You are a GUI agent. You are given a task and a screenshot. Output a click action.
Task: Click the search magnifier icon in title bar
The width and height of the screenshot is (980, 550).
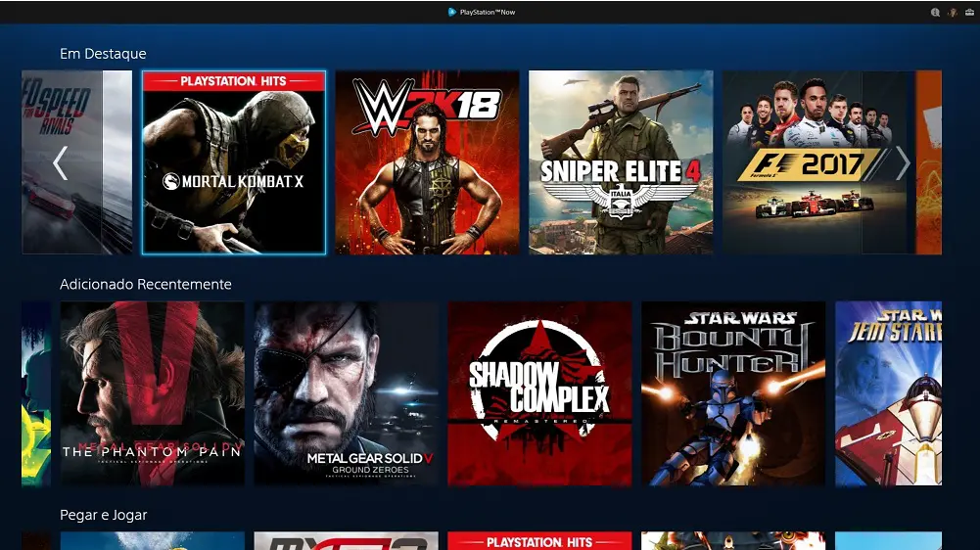click(x=935, y=12)
